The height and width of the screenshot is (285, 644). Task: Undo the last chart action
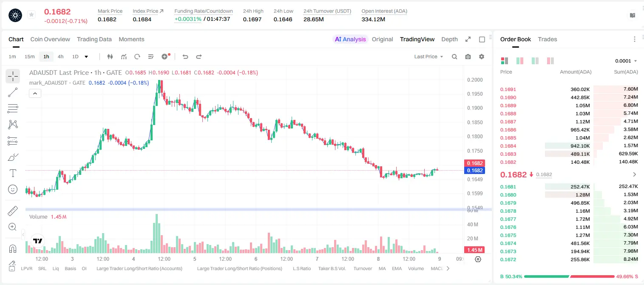tap(185, 57)
